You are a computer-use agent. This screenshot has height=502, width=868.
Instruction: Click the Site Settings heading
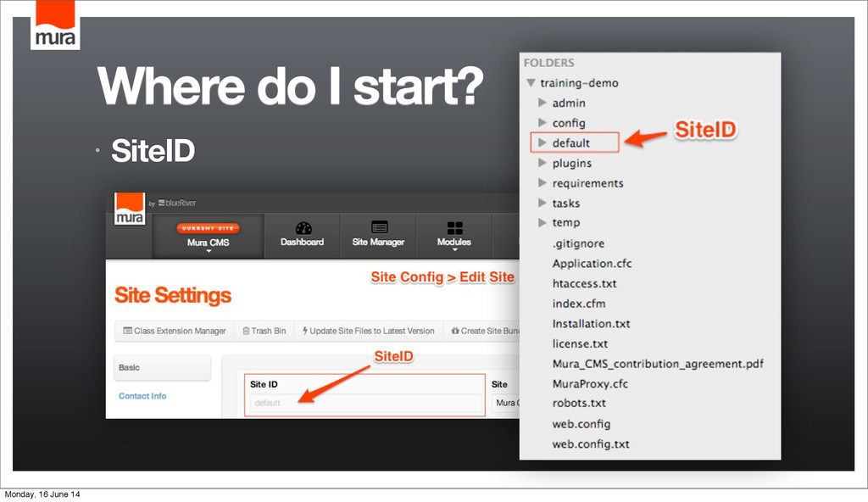pyautogui.click(x=173, y=295)
